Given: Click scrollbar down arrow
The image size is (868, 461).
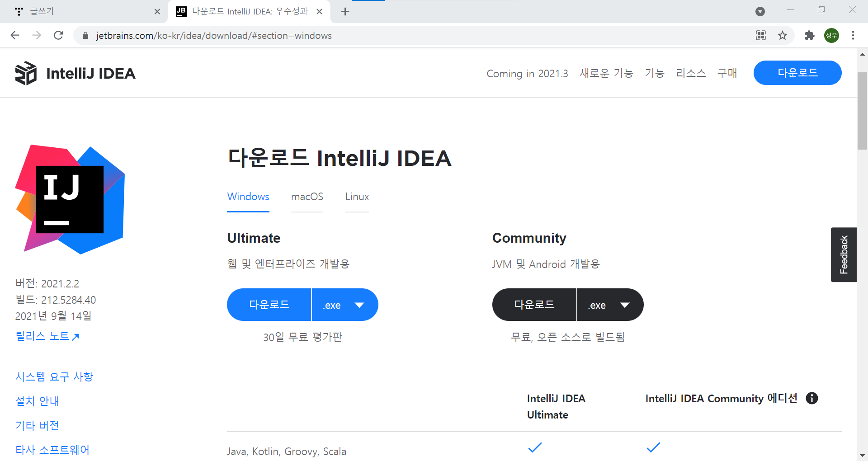Looking at the screenshot, I should tap(862, 456).
